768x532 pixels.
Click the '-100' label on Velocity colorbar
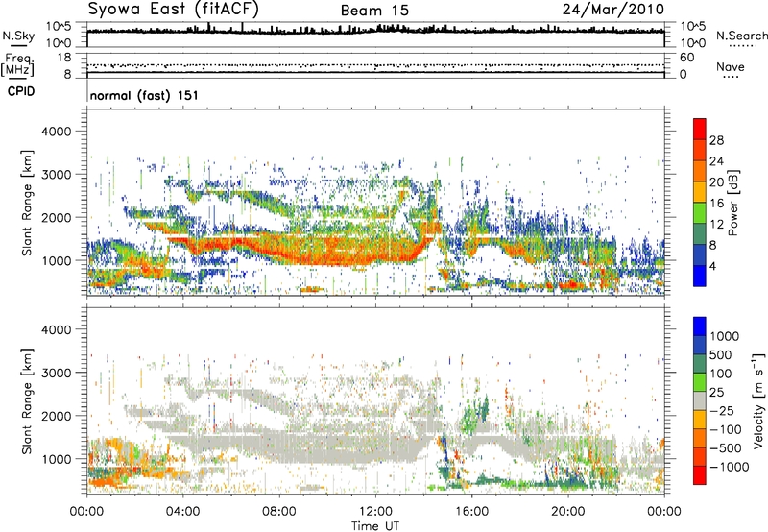pyautogui.click(x=726, y=429)
